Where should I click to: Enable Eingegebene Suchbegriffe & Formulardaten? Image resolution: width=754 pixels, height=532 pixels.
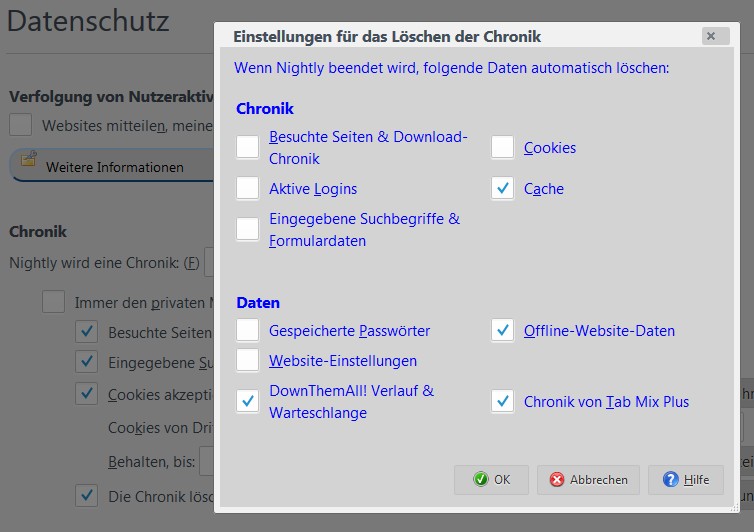(248, 229)
